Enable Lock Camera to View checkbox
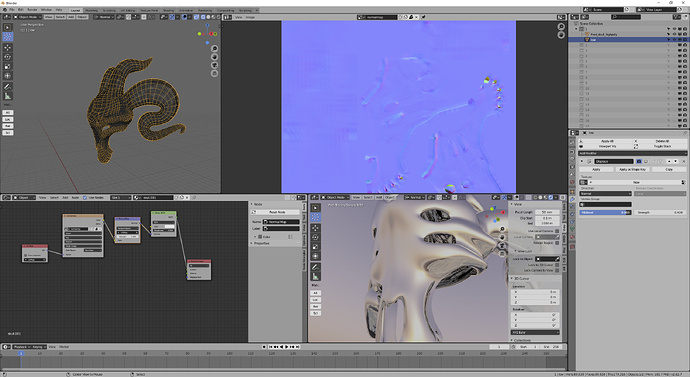Viewport: 690px width, 377px height. point(557,270)
